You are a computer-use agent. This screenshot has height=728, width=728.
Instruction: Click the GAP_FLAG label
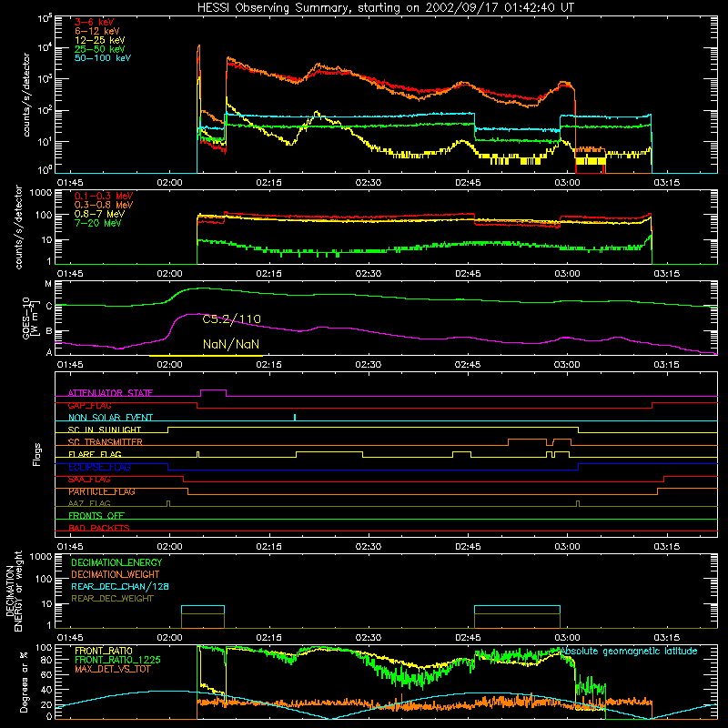[x=89, y=405]
